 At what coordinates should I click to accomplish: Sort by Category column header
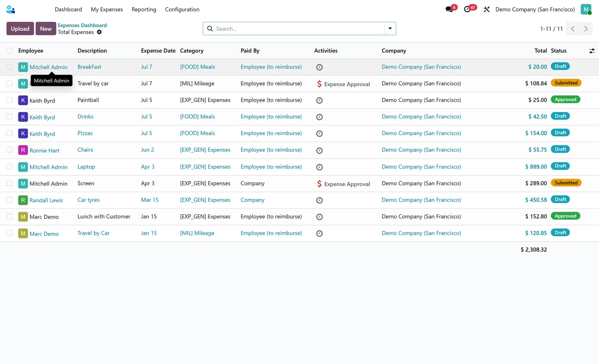coord(192,50)
